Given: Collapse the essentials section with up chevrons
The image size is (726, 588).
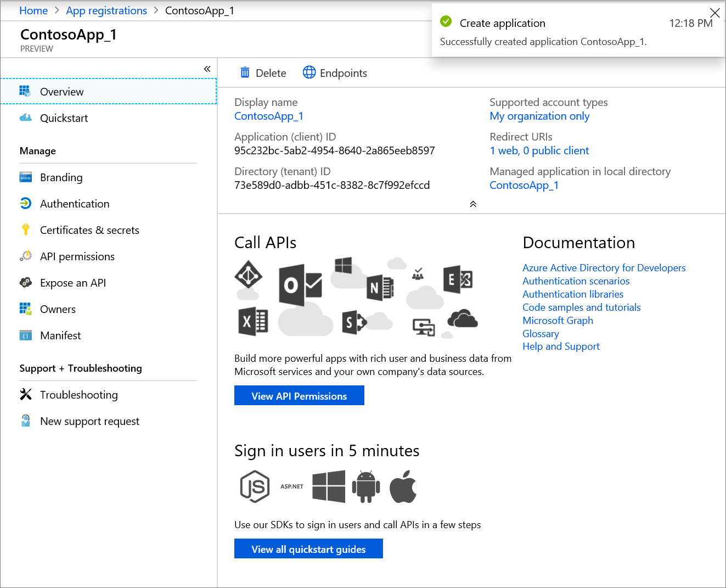Looking at the screenshot, I should tap(473, 204).
